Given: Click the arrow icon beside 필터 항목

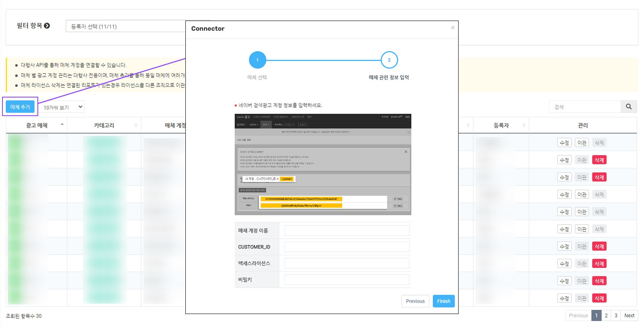Looking at the screenshot, I should pos(47,26).
